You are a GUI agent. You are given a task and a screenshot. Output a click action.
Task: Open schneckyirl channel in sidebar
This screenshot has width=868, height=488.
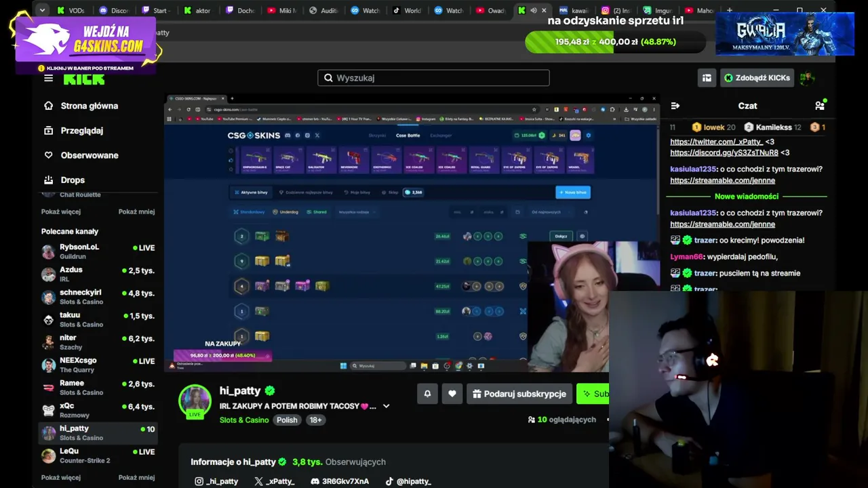98,297
